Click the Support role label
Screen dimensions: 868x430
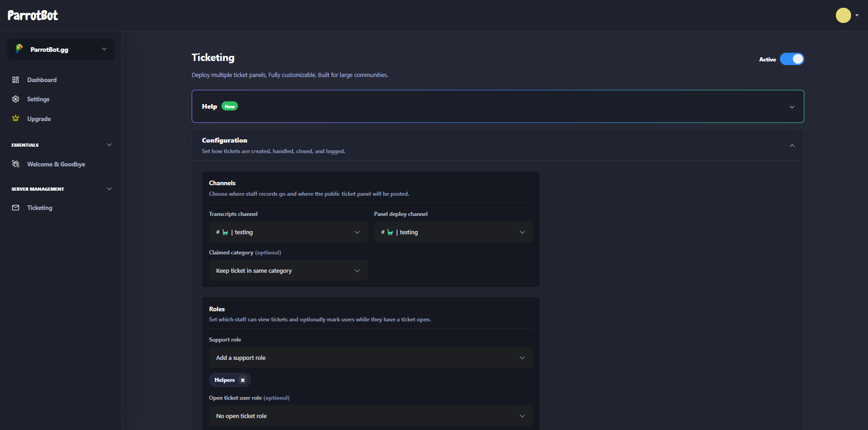tap(225, 340)
